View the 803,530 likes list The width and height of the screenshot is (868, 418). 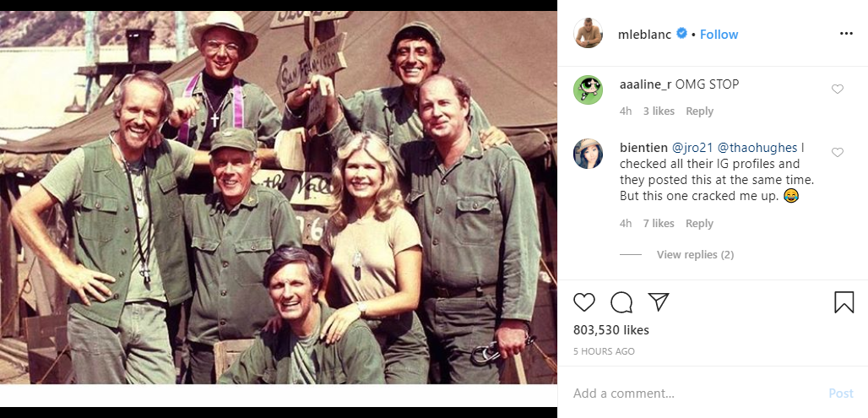pyautogui.click(x=610, y=330)
